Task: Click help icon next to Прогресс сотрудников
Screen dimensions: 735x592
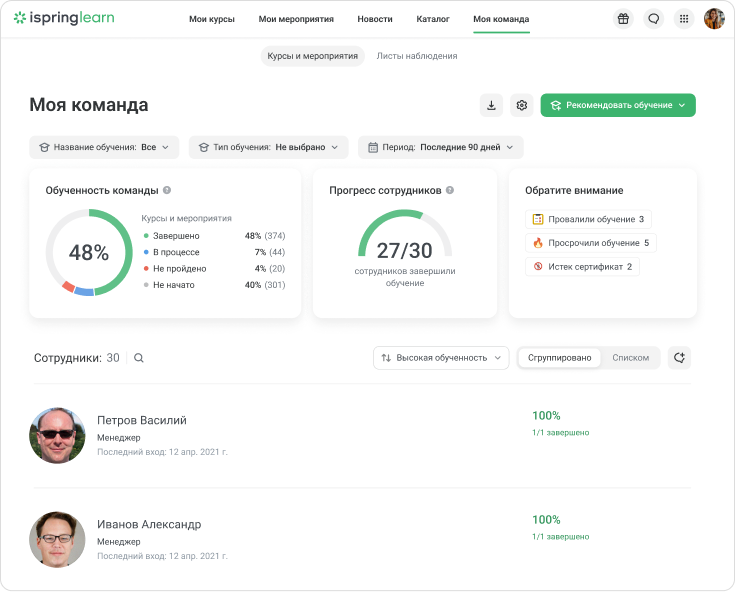Action: coord(450,190)
